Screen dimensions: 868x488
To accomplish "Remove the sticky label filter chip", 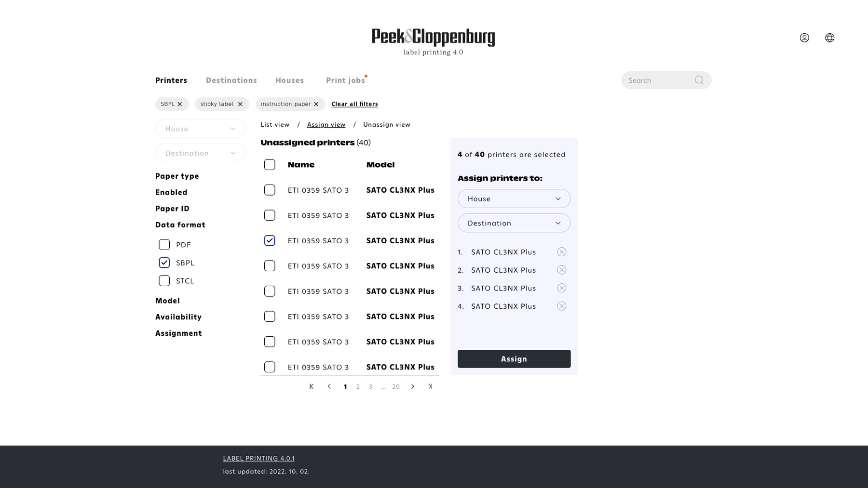I will click(x=240, y=104).
